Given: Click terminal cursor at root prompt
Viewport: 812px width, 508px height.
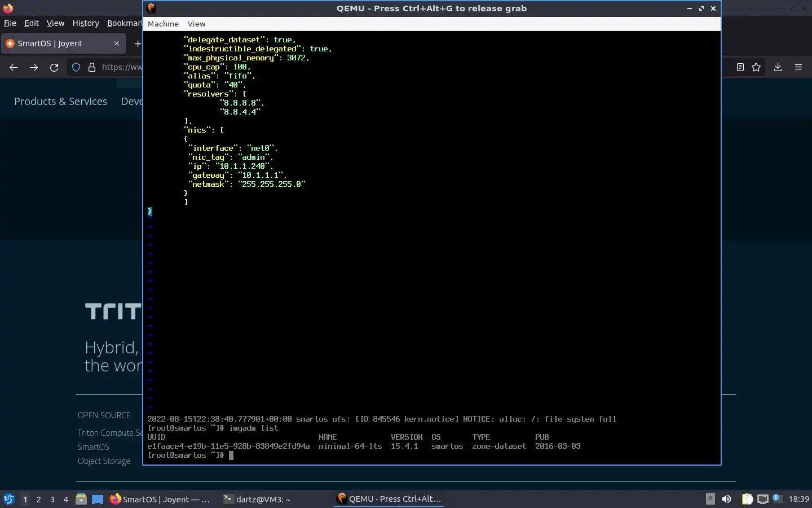Looking at the screenshot, I should [231, 455].
